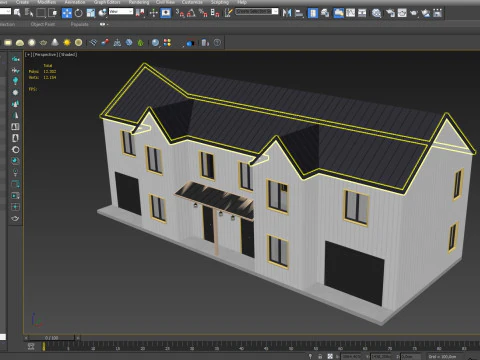Open the selection filter dropdown
This screenshot has width=480, height=360.
point(5,12)
